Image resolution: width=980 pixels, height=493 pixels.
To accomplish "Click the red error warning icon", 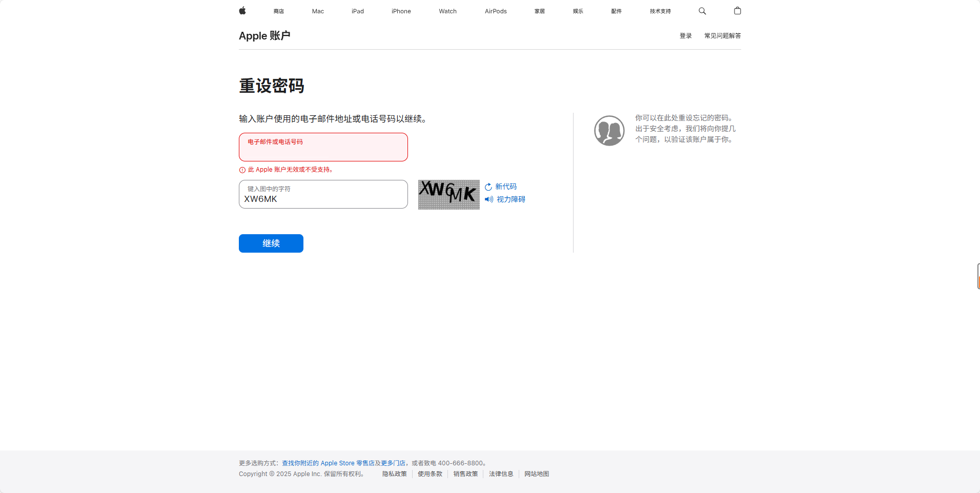I will point(242,170).
